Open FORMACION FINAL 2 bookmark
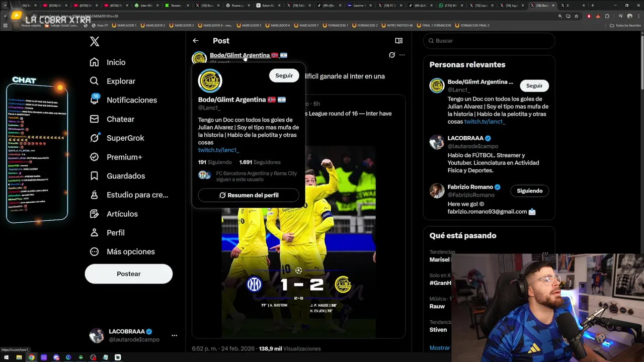The width and height of the screenshot is (644, 362). 472,25
